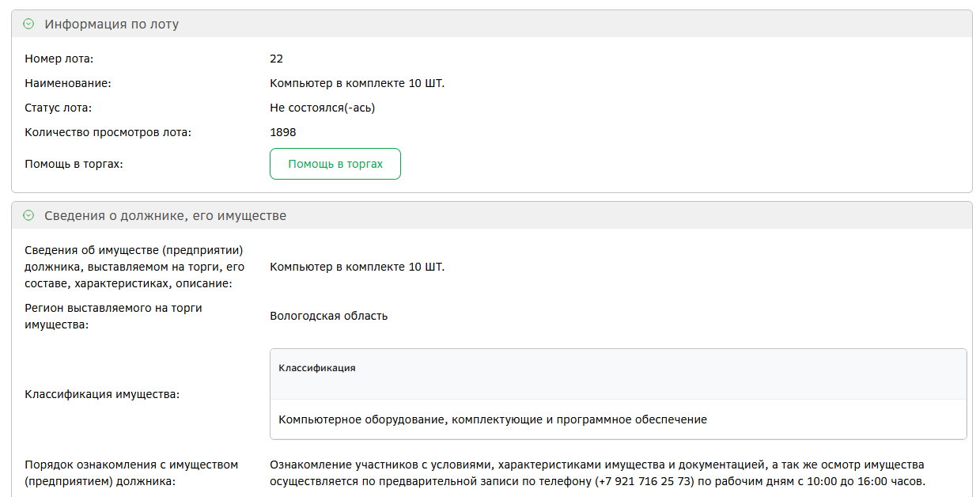Click the lot name in the "Наименование" row
The height and width of the screenshot is (497, 980).
(357, 83)
